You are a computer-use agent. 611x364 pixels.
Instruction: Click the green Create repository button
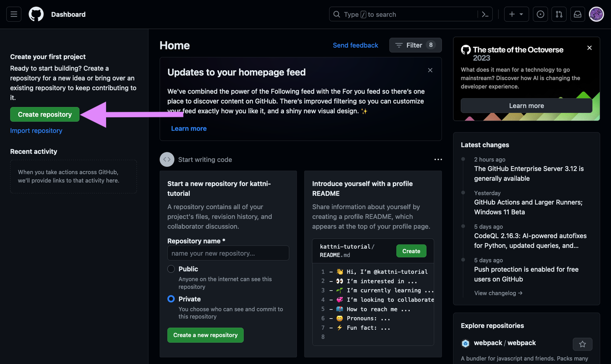click(x=45, y=114)
